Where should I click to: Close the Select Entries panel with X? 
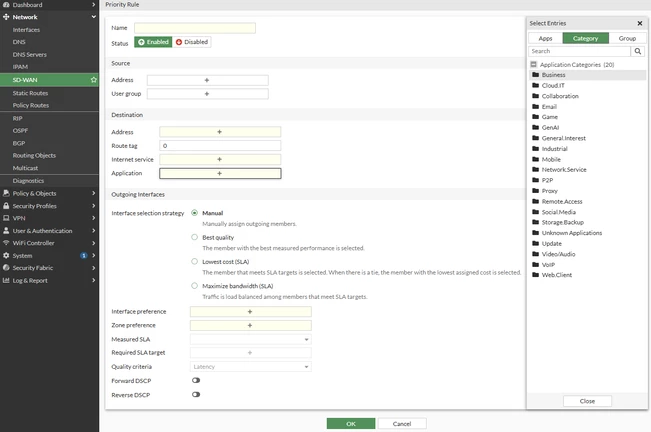(x=640, y=23)
